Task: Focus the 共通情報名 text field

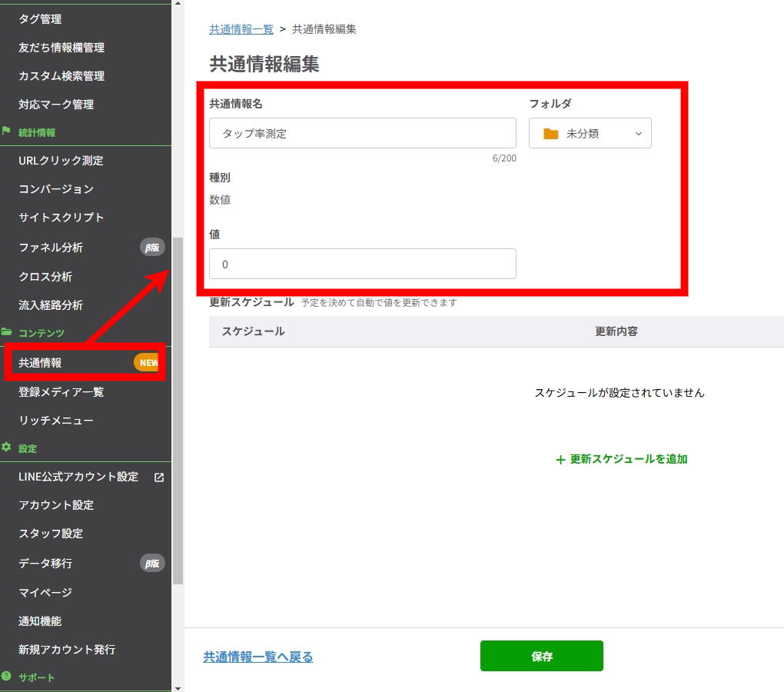Action: click(x=362, y=134)
